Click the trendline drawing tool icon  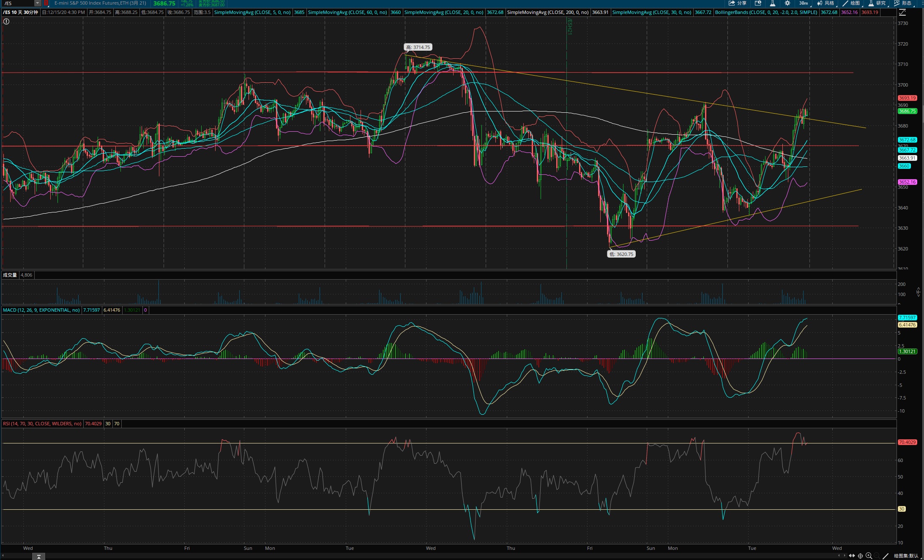click(x=886, y=556)
